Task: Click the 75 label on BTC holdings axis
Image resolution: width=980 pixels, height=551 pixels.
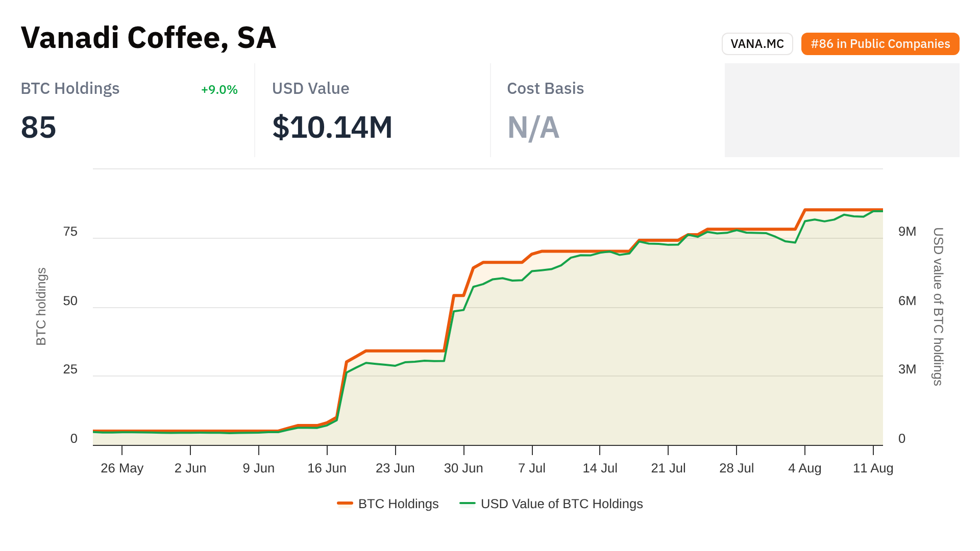Action: [70, 232]
